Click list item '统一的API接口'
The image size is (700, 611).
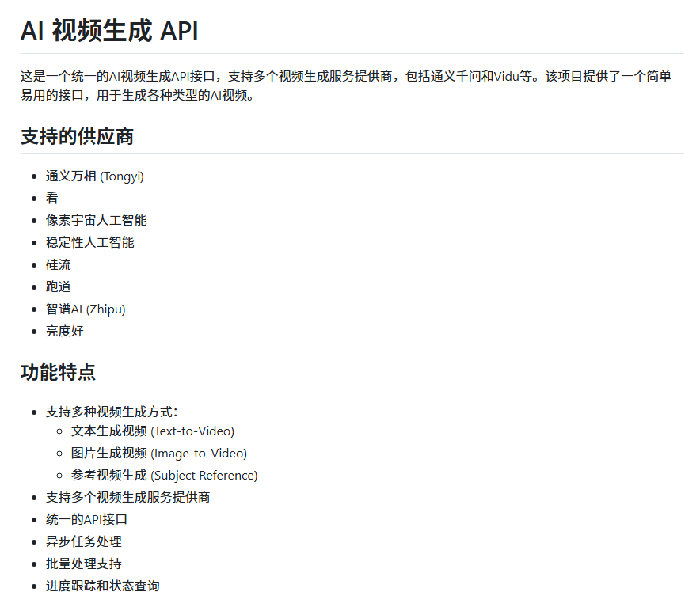[86, 519]
